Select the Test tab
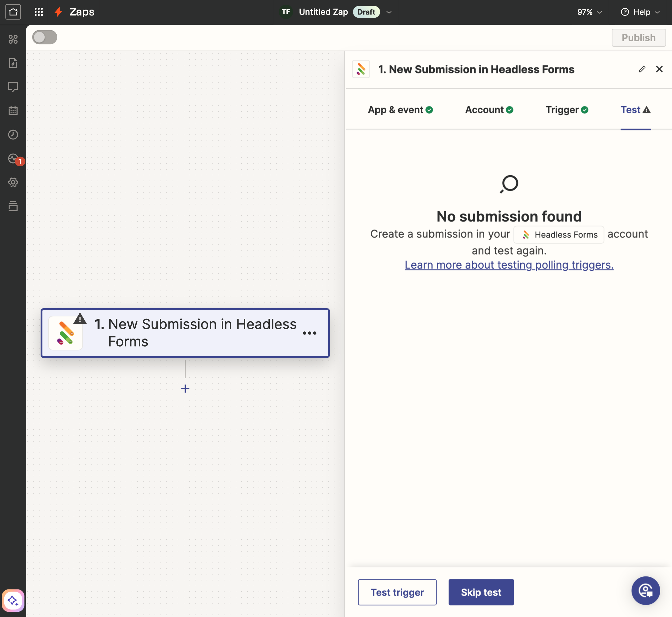 (635, 110)
